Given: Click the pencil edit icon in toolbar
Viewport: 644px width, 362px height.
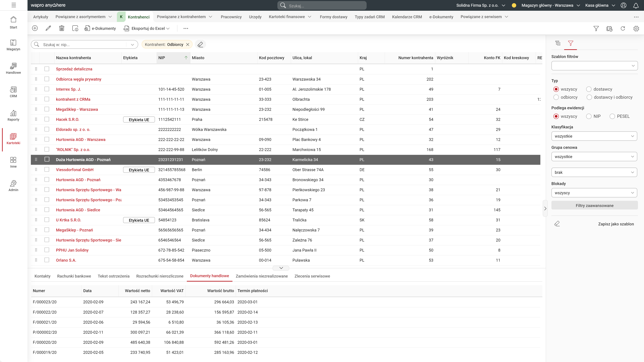Looking at the screenshot, I should coord(48,28).
